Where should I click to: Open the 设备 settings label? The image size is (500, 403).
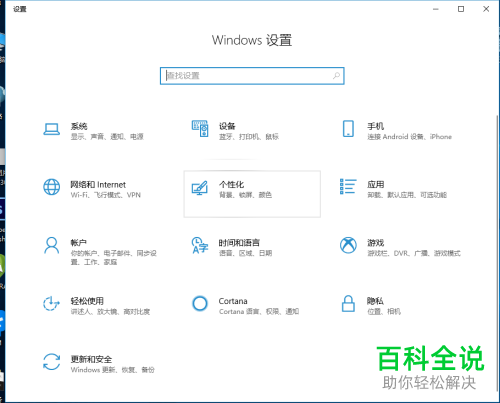(227, 126)
